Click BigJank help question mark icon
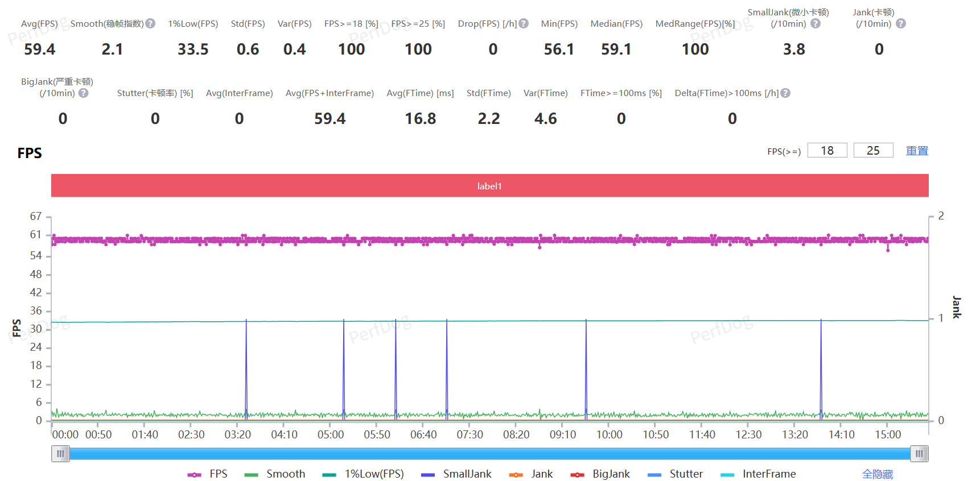Image resolution: width=980 pixels, height=481 pixels. point(84,93)
